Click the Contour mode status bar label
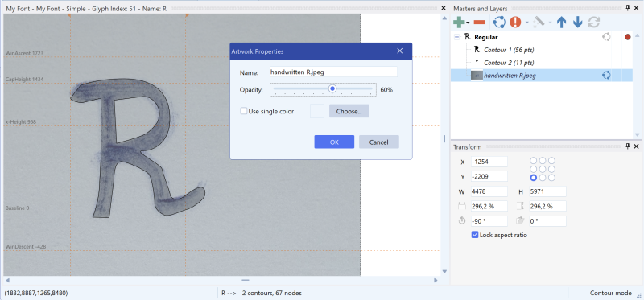Image resolution: width=644 pixels, height=300 pixels. tap(611, 293)
